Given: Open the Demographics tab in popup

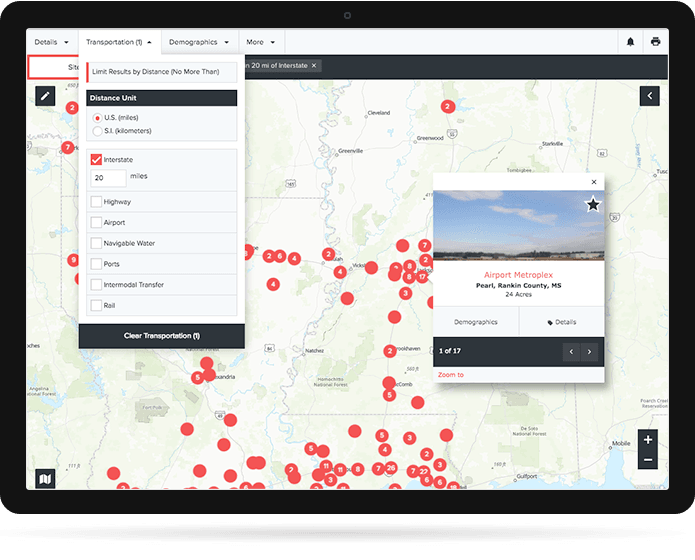Looking at the screenshot, I should coord(476,322).
